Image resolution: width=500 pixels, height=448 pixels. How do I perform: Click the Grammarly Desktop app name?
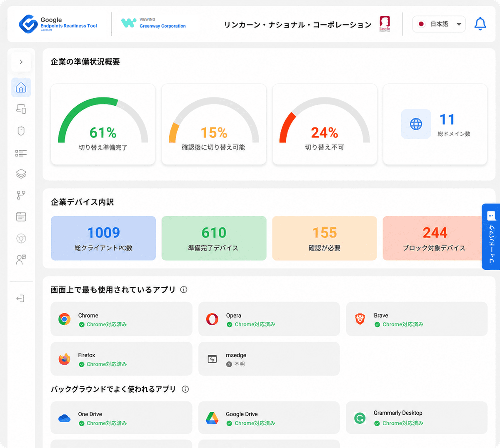398,413
